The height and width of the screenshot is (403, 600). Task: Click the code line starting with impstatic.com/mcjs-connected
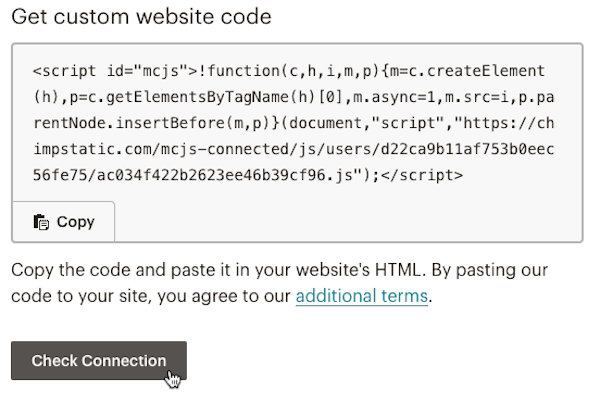point(293,149)
